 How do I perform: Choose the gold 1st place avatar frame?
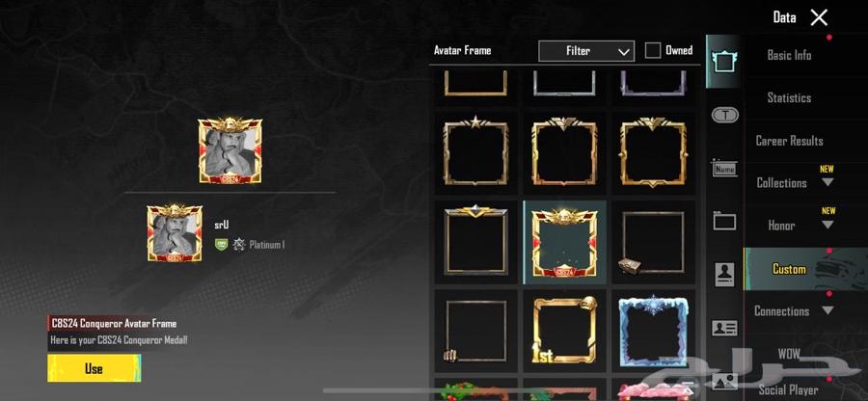tap(564, 331)
